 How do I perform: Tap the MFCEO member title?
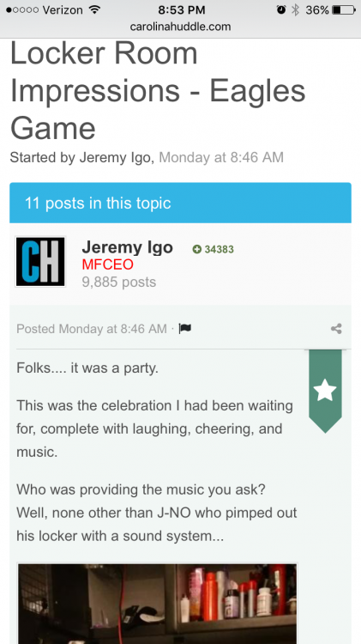click(107, 264)
